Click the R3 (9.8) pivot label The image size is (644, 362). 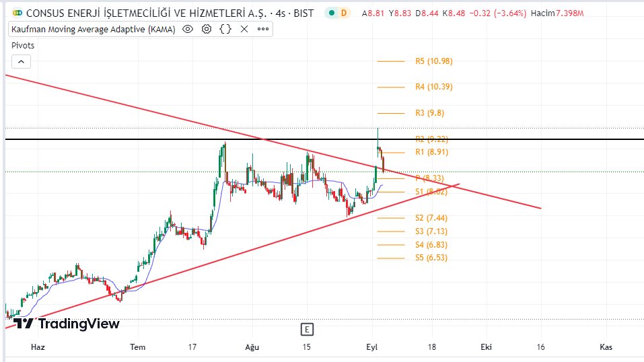tap(429, 113)
